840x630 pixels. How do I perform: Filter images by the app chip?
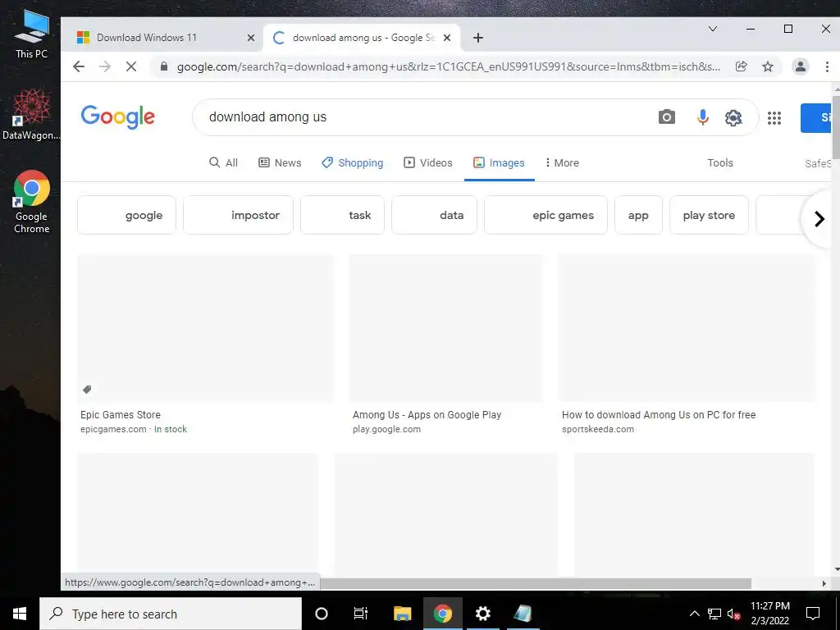point(638,215)
